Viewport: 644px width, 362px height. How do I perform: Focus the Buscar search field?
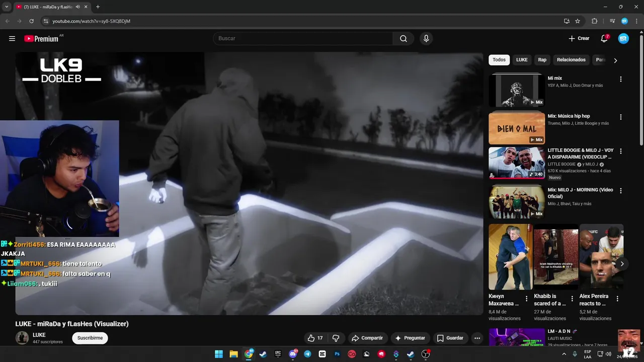303,39
